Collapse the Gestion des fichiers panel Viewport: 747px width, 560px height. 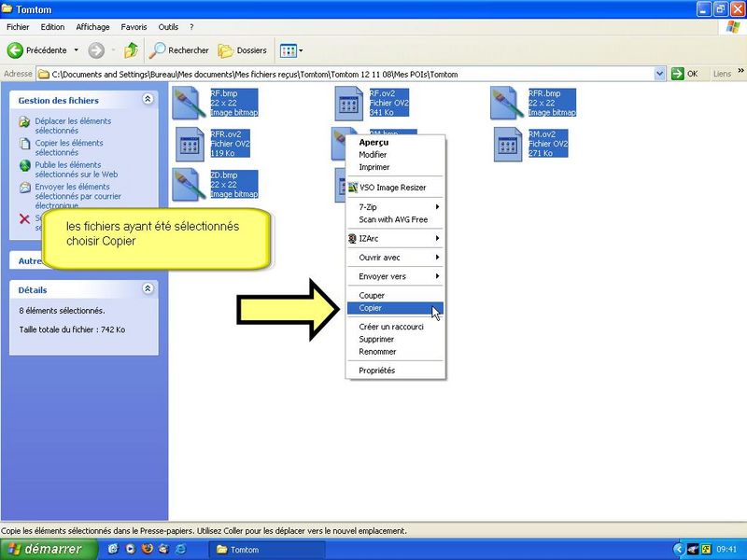pos(148,99)
